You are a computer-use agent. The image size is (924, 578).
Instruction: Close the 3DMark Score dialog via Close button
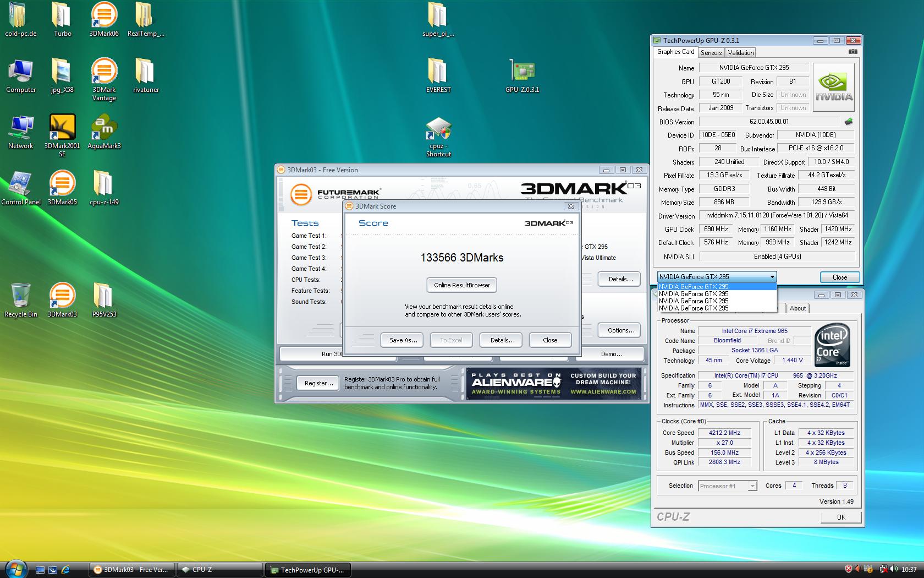coord(550,340)
